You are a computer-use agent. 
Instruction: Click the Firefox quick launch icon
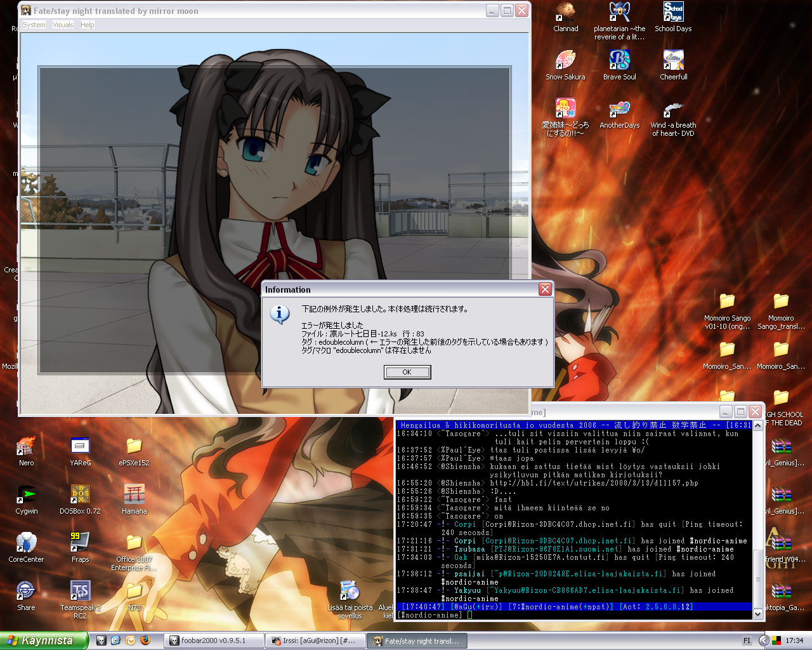click(x=145, y=640)
